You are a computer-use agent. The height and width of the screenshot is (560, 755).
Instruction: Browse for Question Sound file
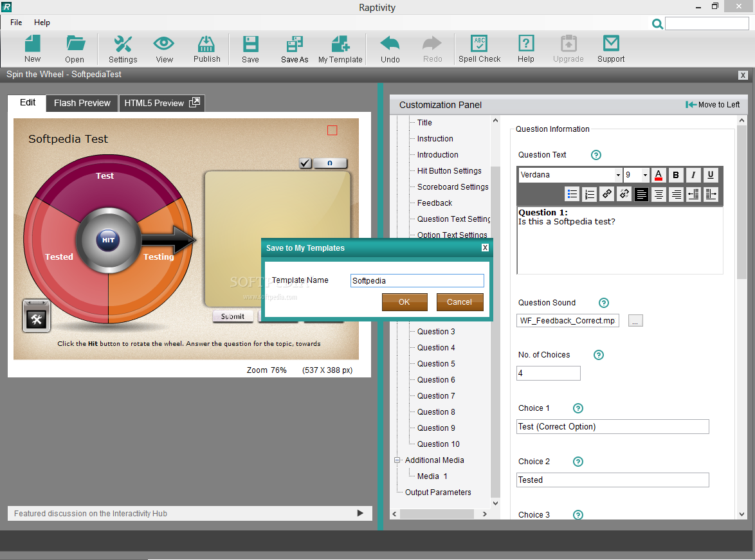click(635, 321)
